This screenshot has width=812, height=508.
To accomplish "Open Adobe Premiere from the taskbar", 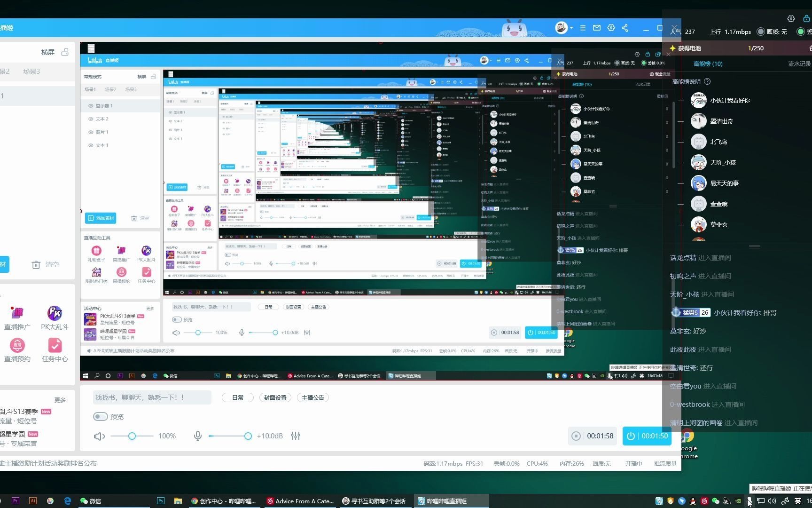I will point(15,501).
